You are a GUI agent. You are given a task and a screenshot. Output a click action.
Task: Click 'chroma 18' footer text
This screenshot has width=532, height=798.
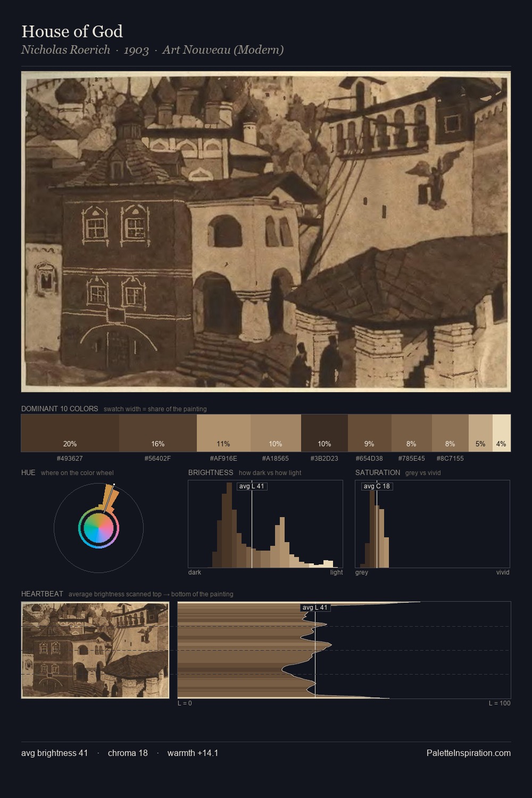pyautogui.click(x=128, y=753)
